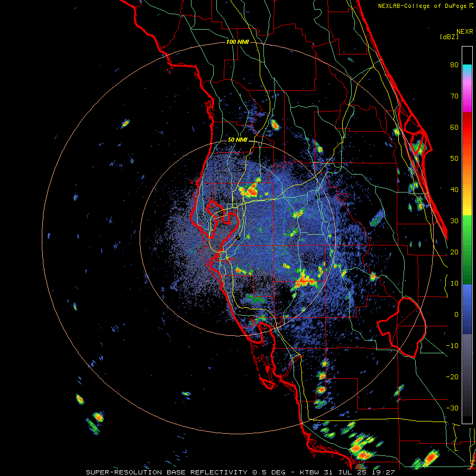Click the 0.5 DEG elevation text

click(269, 472)
